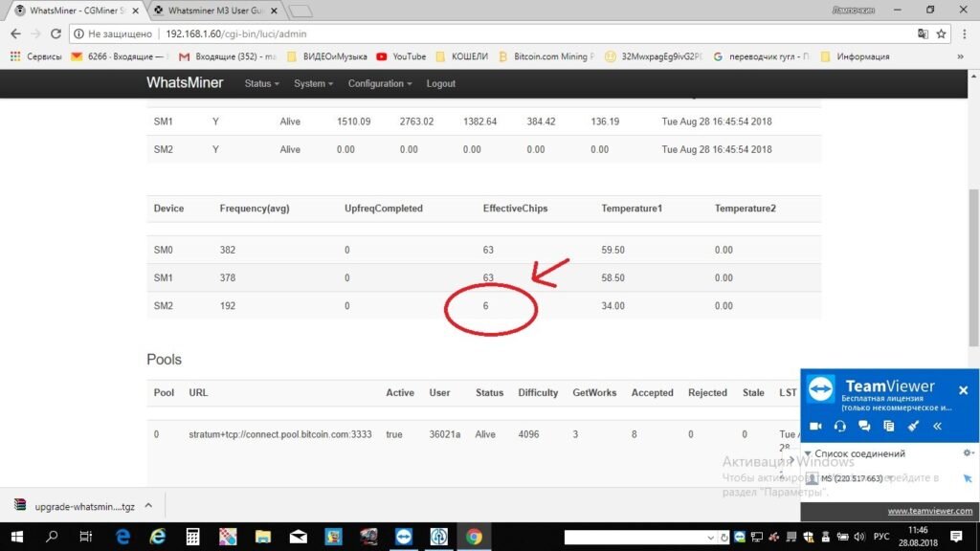980x551 pixels.
Task: Click the page vertical scrollbar
Action: pos(973,268)
